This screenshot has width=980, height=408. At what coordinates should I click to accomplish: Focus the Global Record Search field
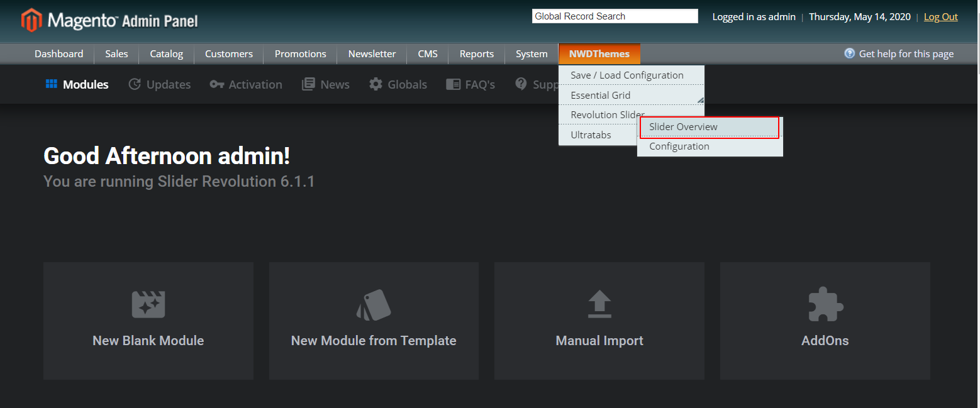(x=615, y=16)
